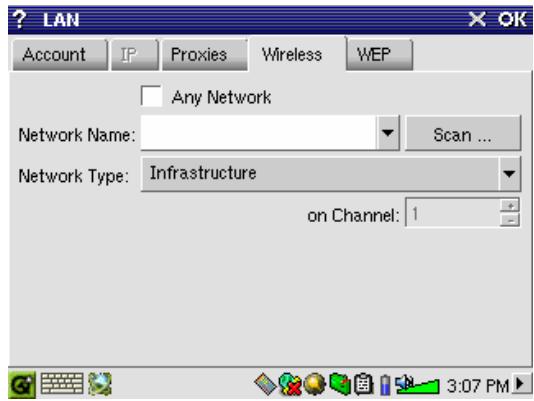The height and width of the screenshot is (401, 534).
Task: Open the IP tab
Action: tap(135, 55)
